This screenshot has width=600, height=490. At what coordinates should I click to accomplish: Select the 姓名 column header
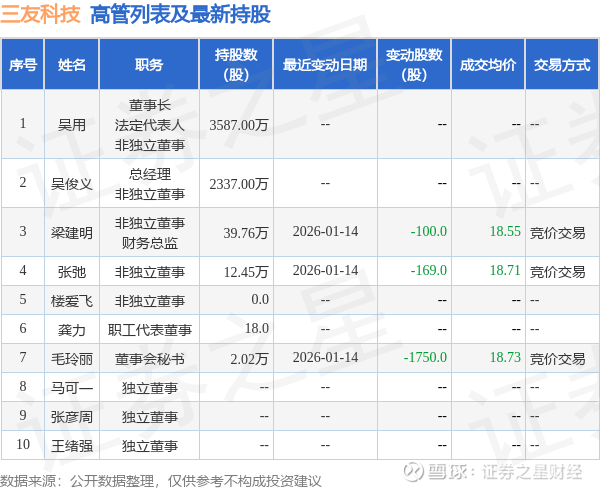point(72,65)
